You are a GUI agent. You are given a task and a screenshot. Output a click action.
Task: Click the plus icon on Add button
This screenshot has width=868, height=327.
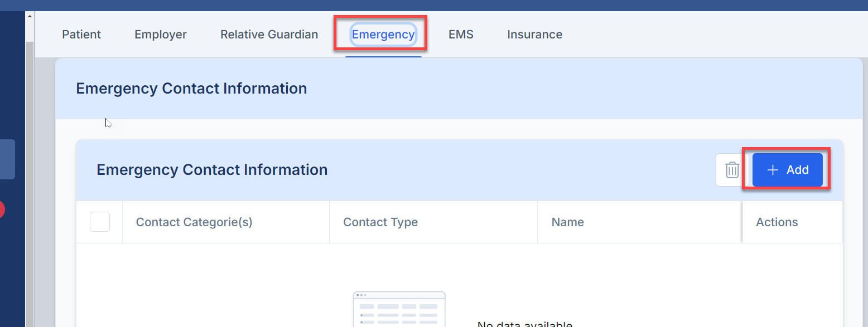pyautogui.click(x=773, y=170)
